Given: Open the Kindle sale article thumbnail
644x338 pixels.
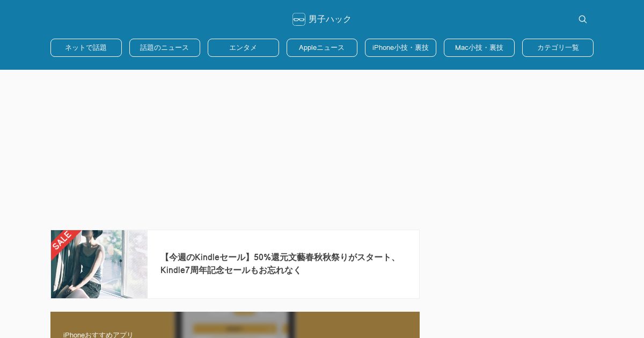Looking at the screenshot, I should pyautogui.click(x=99, y=264).
